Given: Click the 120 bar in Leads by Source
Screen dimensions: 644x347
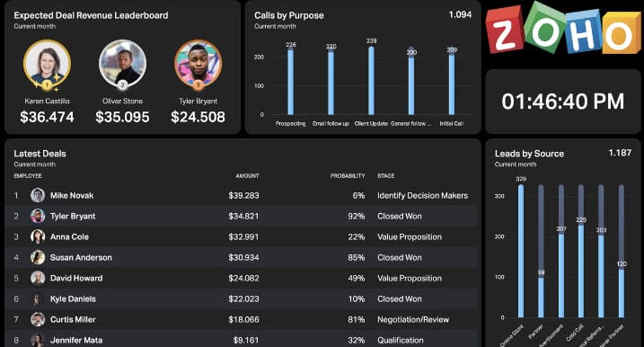Looking at the screenshot, I should (x=621, y=293).
